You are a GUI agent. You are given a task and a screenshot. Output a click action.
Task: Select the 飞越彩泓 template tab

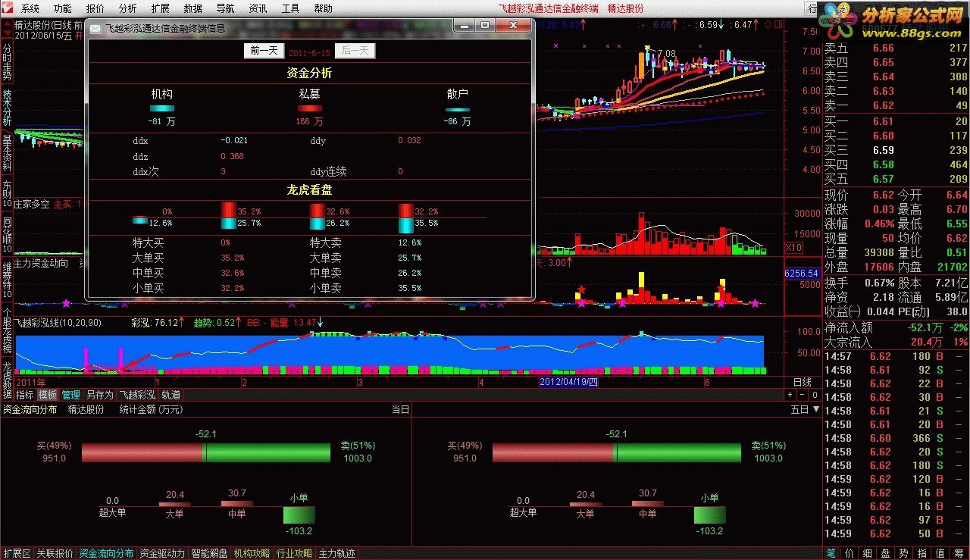pos(137,395)
